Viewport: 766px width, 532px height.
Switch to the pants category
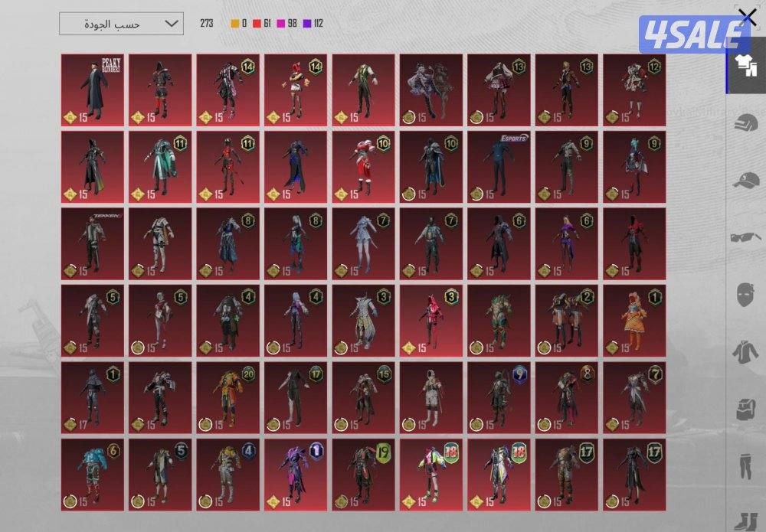(x=745, y=465)
